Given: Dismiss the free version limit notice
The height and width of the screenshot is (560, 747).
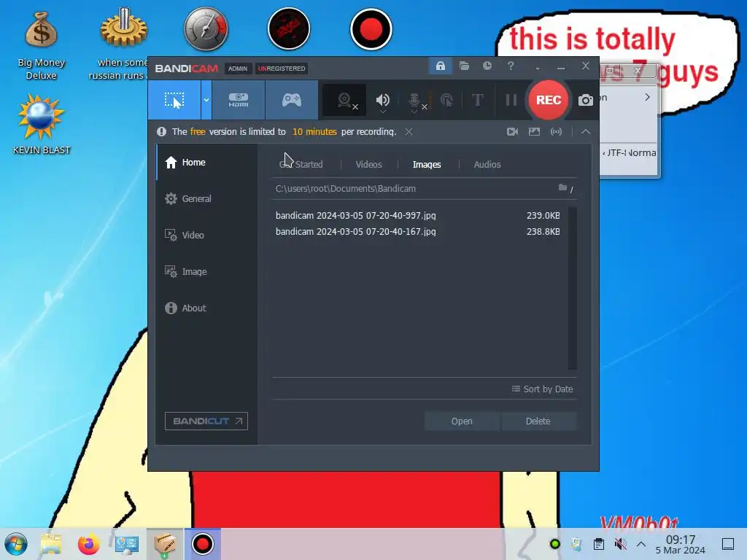Looking at the screenshot, I should 409,132.
